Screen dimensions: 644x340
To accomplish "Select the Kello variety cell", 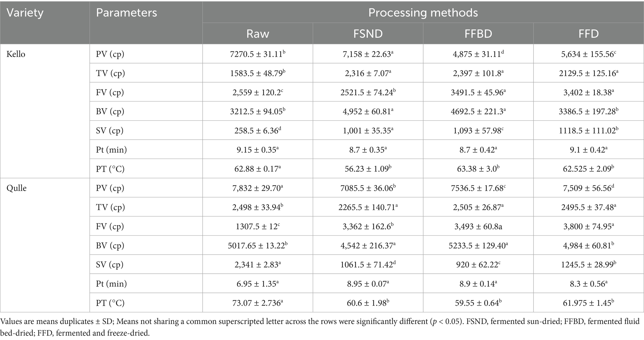I will pyautogui.click(x=16, y=54).
